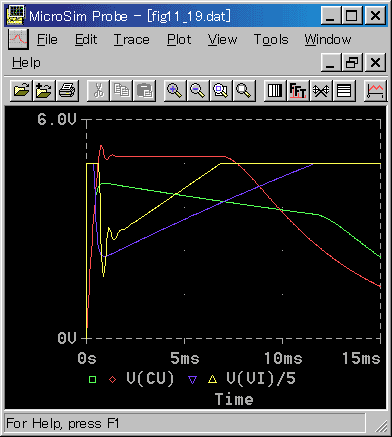The image size is (392, 437).
Task: Click the Zoom Out magnifier icon
Action: point(198,90)
